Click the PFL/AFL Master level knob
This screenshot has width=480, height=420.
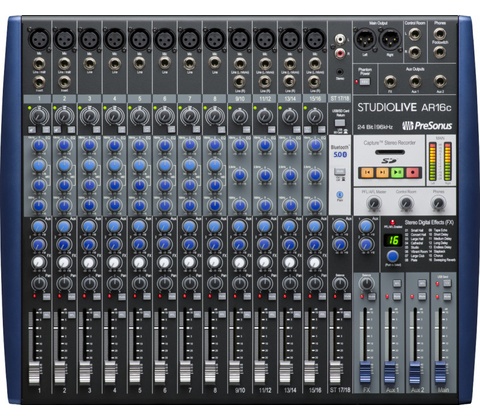pyautogui.click(x=374, y=203)
